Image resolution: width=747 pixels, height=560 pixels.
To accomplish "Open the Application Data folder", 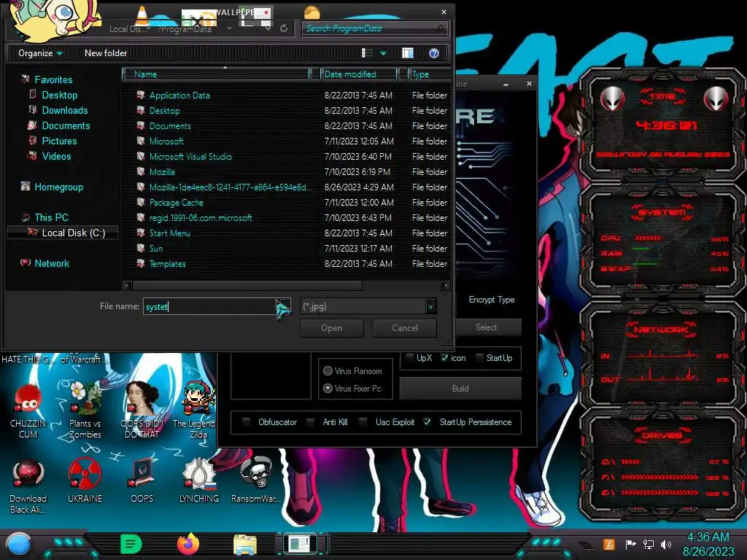I will click(x=179, y=96).
